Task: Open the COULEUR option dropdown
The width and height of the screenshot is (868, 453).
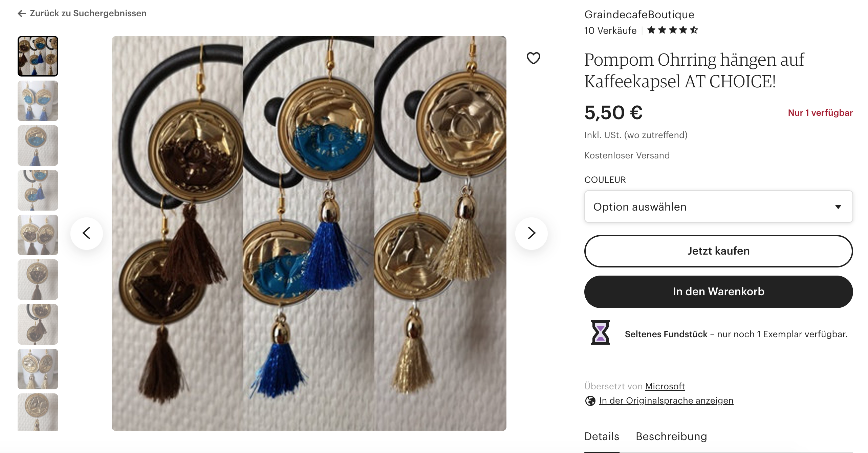Action: coord(718,207)
